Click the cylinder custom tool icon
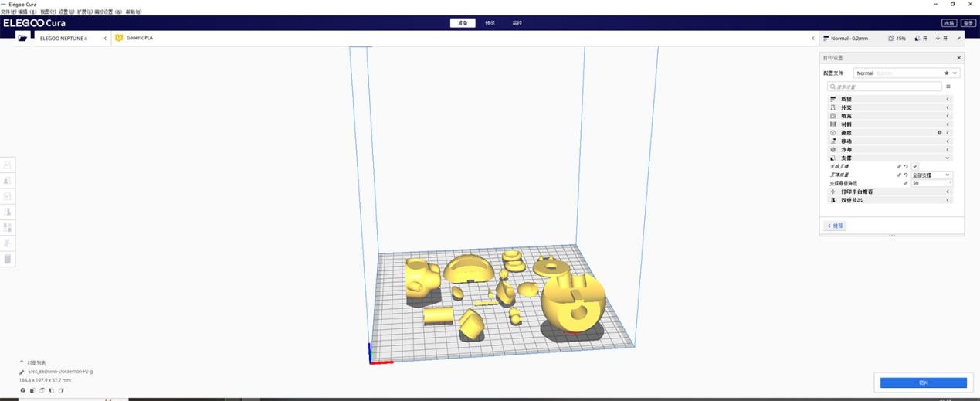This screenshot has width=980, height=401. point(8,259)
